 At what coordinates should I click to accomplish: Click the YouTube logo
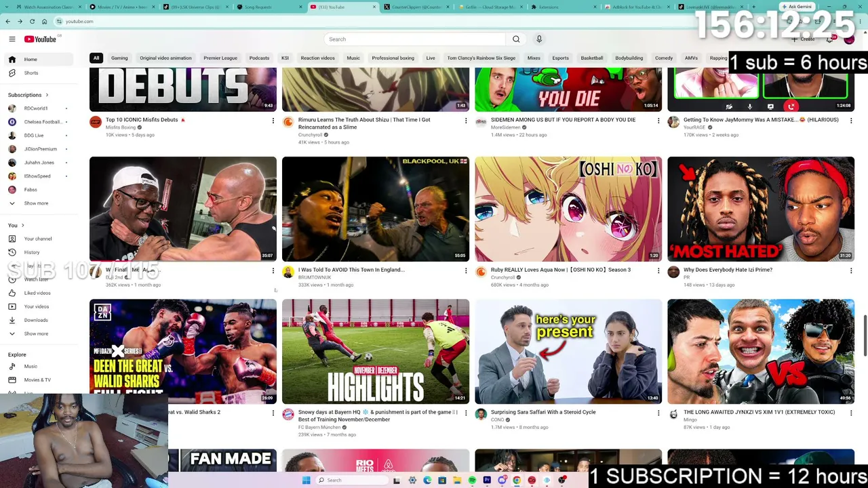(x=41, y=39)
